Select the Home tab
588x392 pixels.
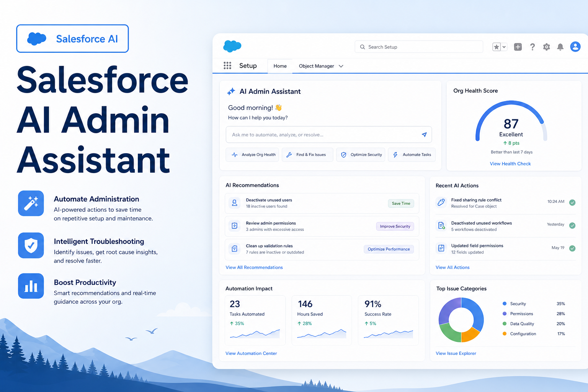pos(280,66)
